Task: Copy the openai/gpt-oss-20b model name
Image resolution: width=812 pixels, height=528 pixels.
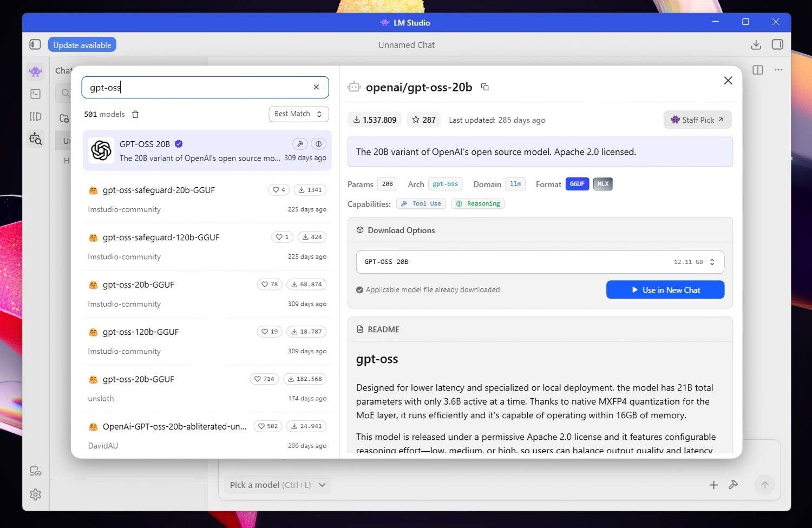Action: [x=485, y=87]
